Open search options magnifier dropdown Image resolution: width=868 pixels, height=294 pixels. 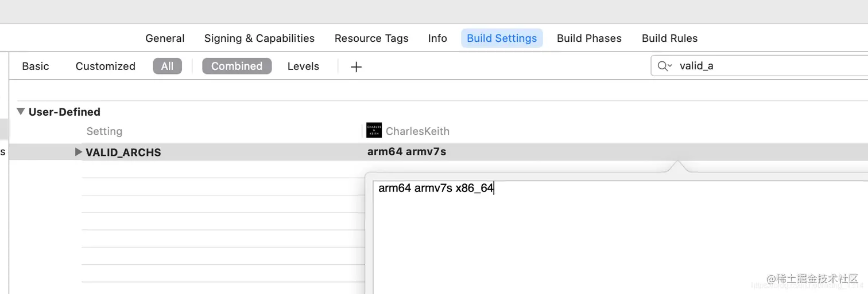[x=665, y=66]
